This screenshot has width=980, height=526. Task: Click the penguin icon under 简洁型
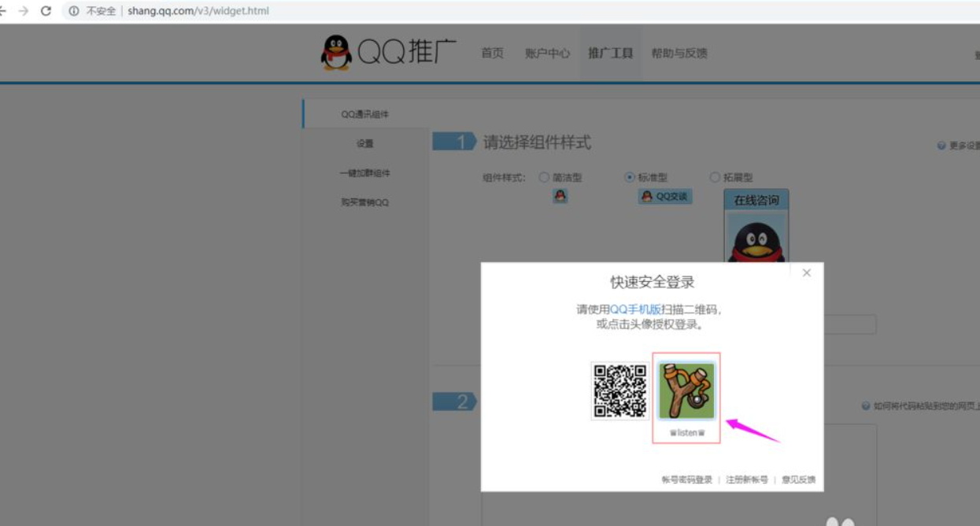pyautogui.click(x=560, y=196)
